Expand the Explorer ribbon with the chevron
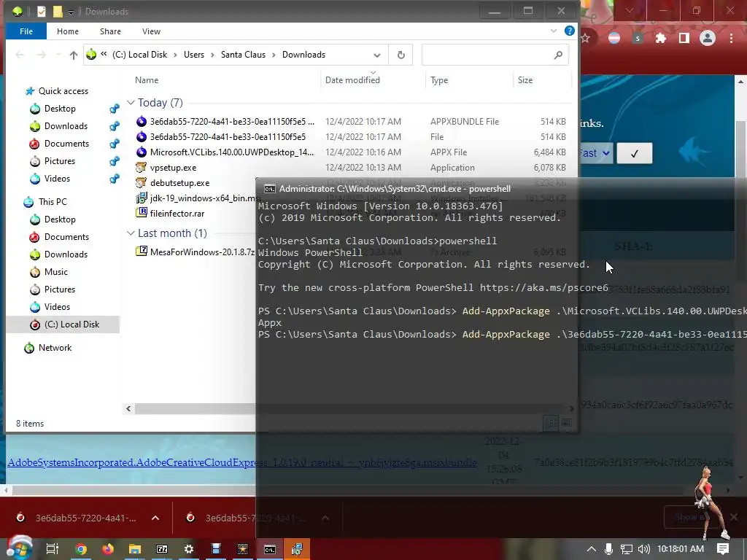 pyautogui.click(x=554, y=31)
